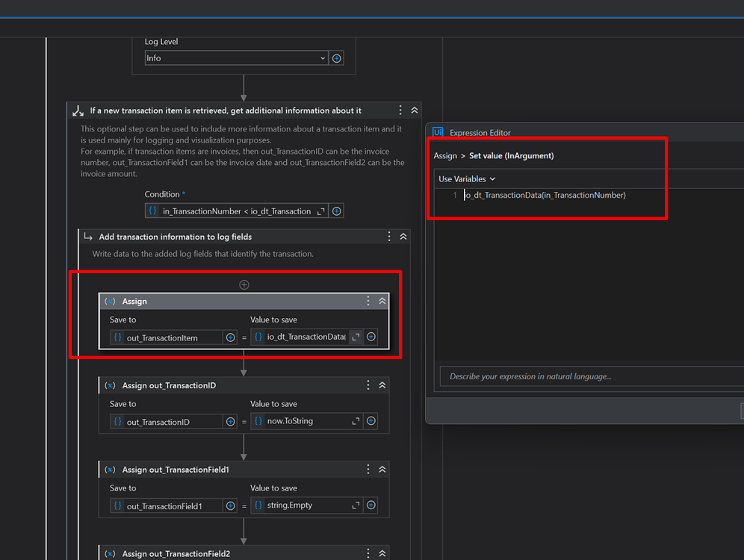Collapse the Assign out_TransactionField2 activity
The height and width of the screenshot is (560, 744).
pos(382,553)
